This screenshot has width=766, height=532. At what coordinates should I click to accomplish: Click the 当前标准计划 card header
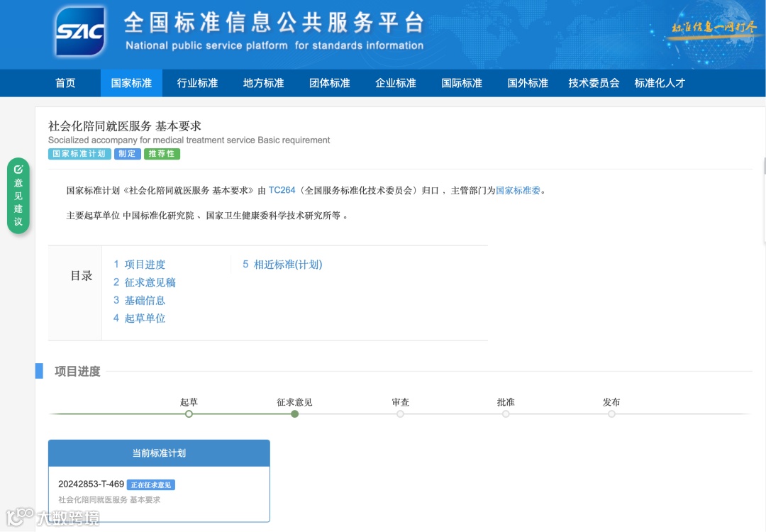coord(160,453)
